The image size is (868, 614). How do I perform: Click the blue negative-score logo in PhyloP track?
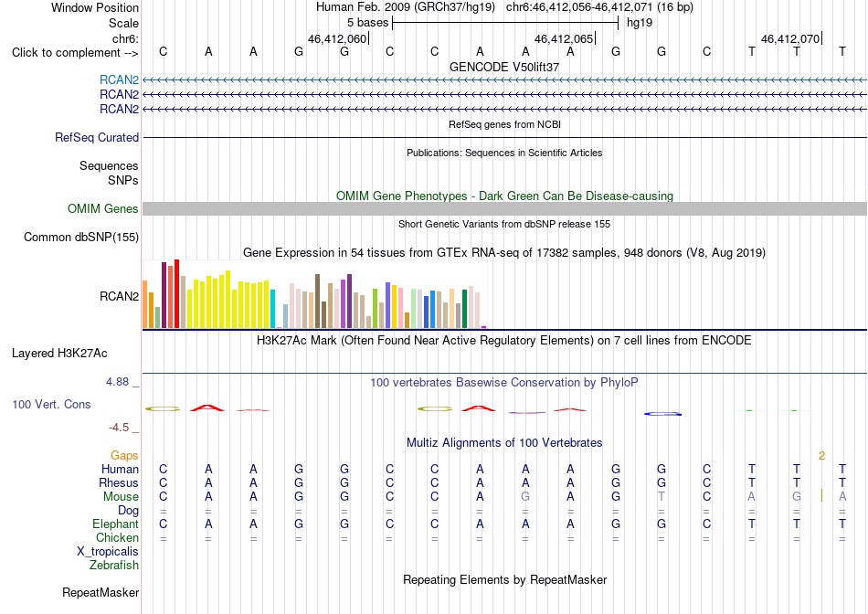pos(662,414)
